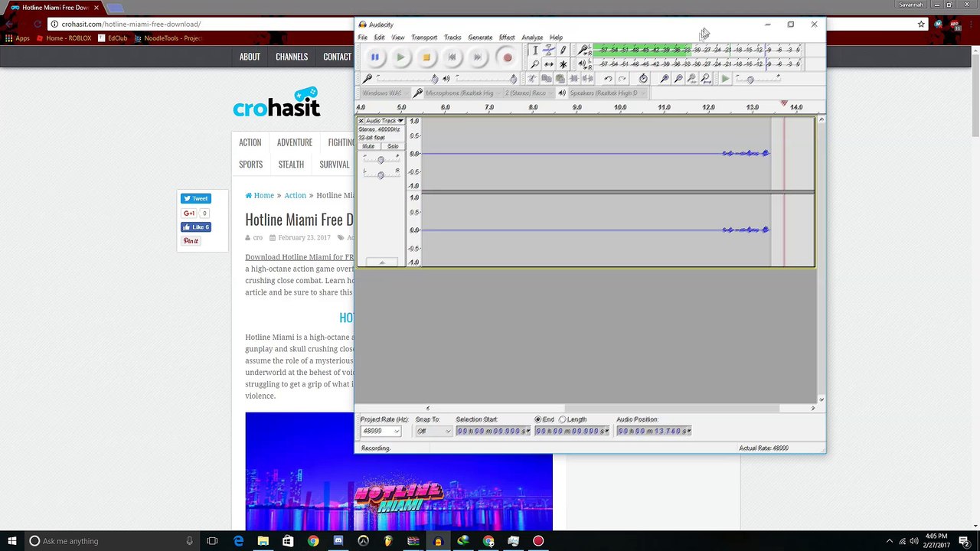Select the Draw (pencil) tool
The width and height of the screenshot is (980, 551).
563,51
